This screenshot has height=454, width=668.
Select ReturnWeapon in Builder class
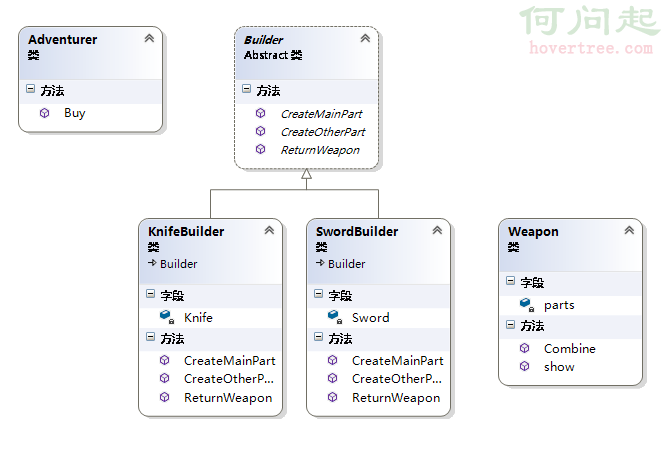(320, 150)
